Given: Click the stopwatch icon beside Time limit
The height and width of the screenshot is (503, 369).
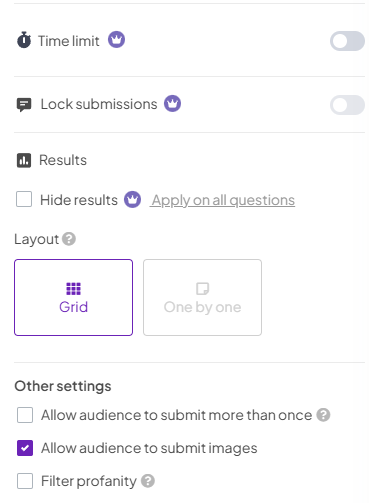Looking at the screenshot, I should pos(24,40).
